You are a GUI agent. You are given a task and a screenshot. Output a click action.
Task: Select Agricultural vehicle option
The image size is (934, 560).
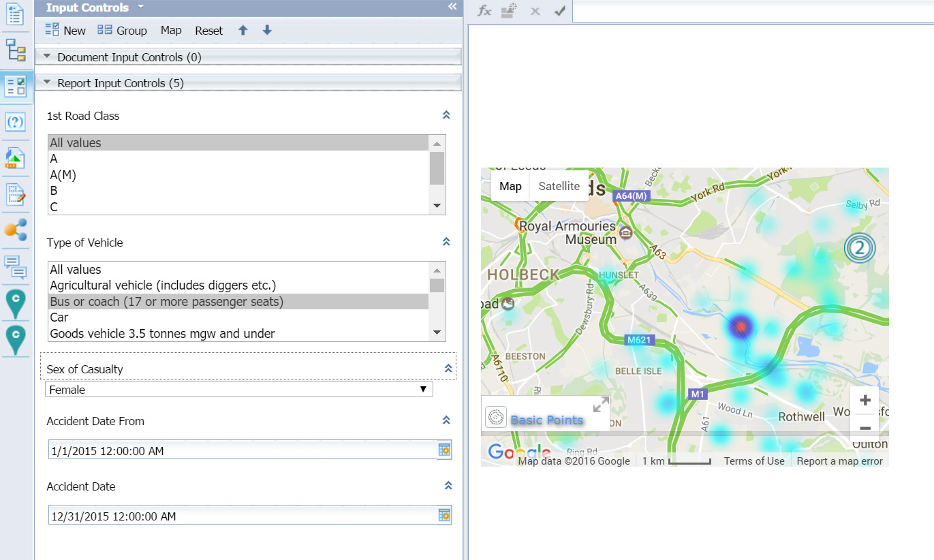pos(238,285)
